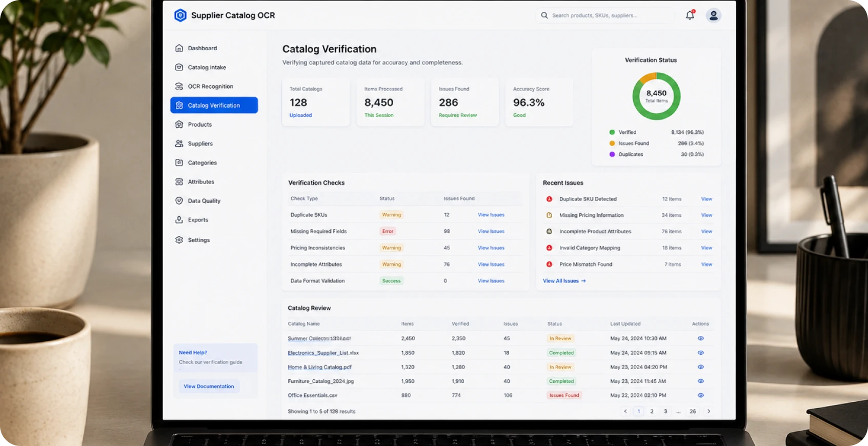View Home & Living Catalog.pdf via eye icon
The height and width of the screenshot is (446, 868).
(x=701, y=367)
